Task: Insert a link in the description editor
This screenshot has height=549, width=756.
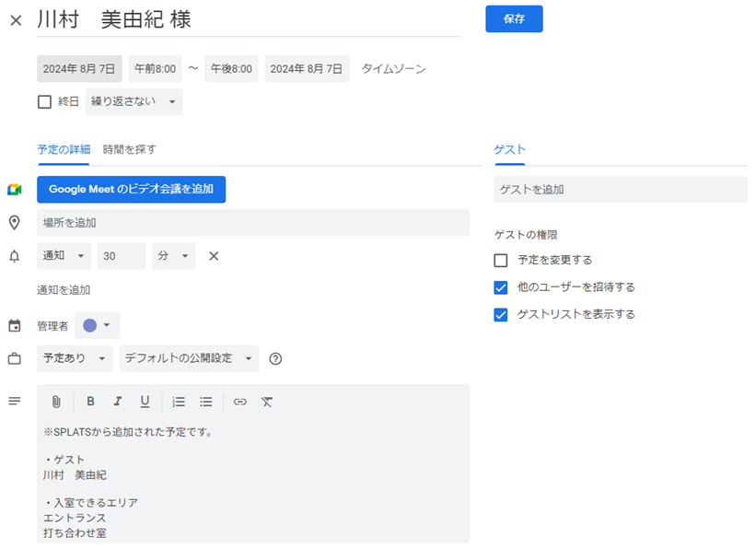Action: [241, 402]
